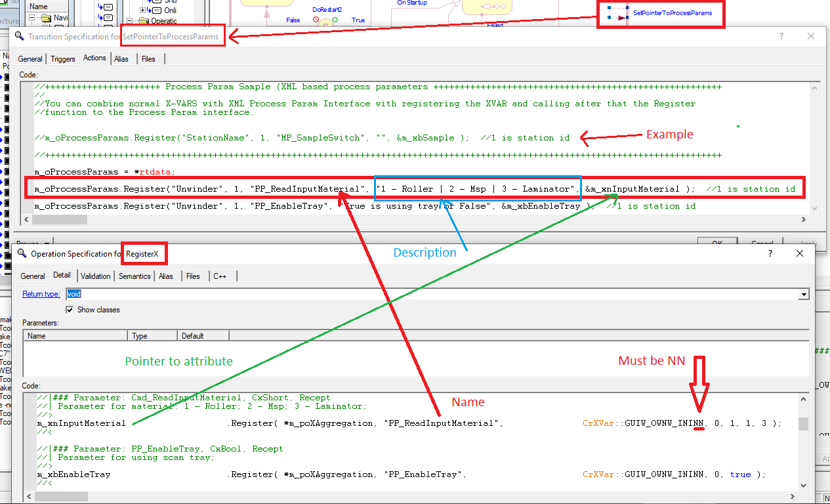The width and height of the screenshot is (830, 504).
Task: Click the magnifier icon of Operation Specification dialog
Action: [x=22, y=253]
